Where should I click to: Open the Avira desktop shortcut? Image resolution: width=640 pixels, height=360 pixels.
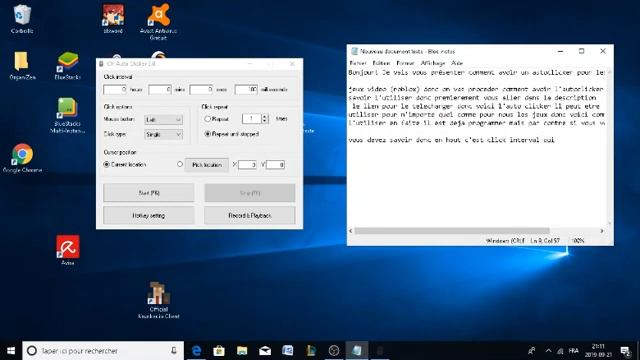[68, 249]
